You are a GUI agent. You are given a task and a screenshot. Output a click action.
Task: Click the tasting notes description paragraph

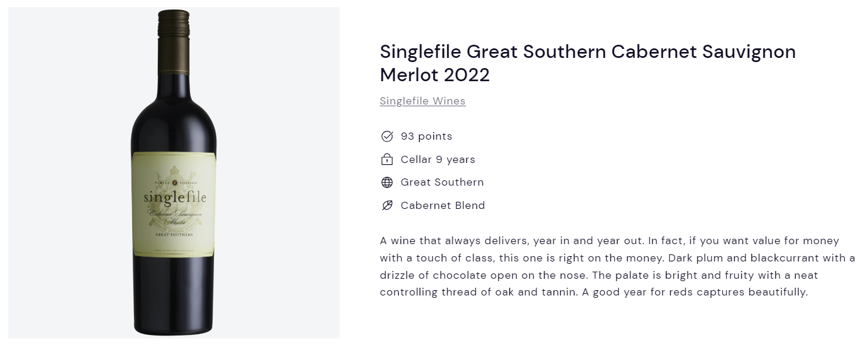618,267
